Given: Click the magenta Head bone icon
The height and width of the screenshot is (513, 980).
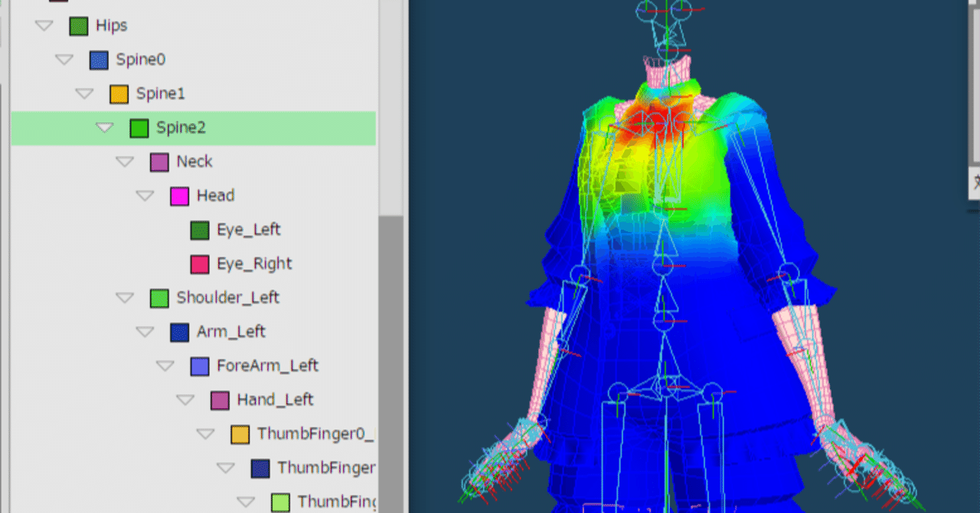Looking at the screenshot, I should tap(179, 196).
